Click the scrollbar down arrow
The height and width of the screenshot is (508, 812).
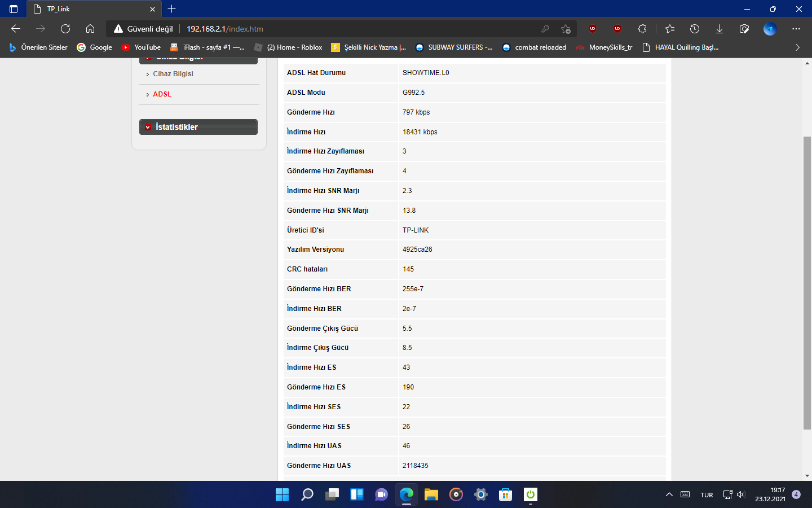pyautogui.click(x=807, y=476)
